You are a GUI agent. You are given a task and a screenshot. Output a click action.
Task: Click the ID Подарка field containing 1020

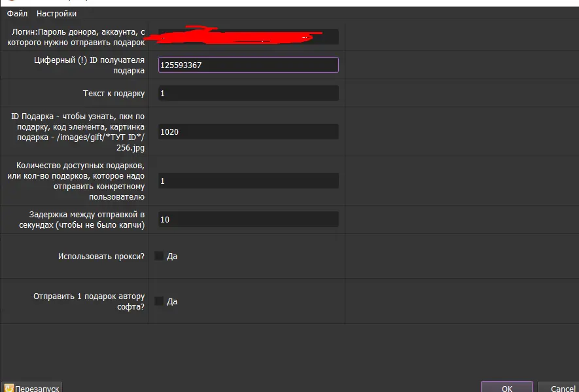pos(248,132)
